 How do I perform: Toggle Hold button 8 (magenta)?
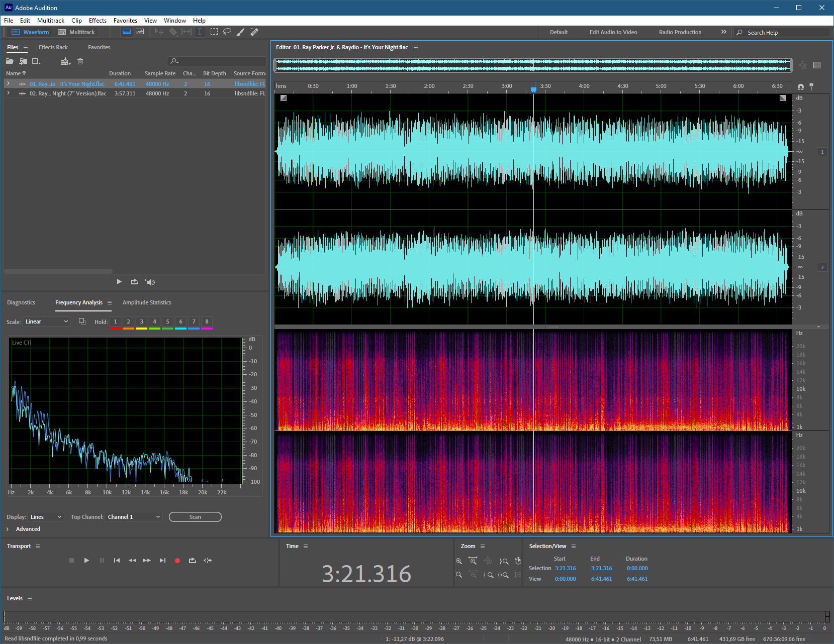point(207,322)
